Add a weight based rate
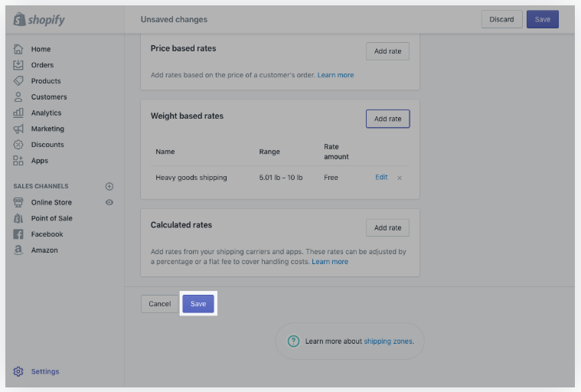Screen dimensions: 581x392 [387, 119]
